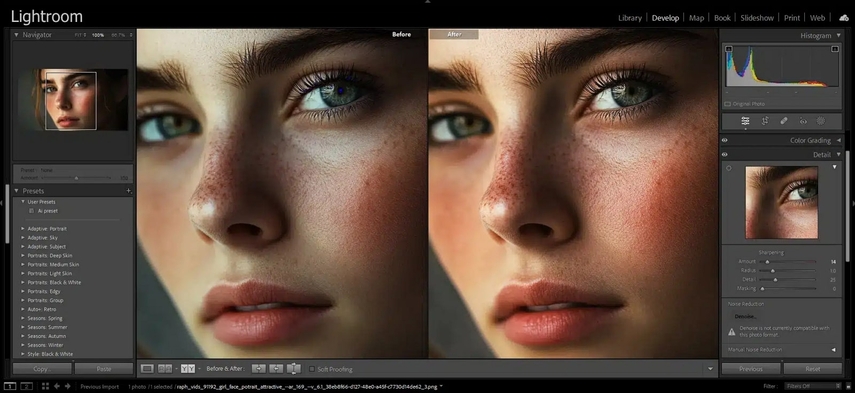
Task: Select the Crop and rotate tool
Action: (x=764, y=121)
